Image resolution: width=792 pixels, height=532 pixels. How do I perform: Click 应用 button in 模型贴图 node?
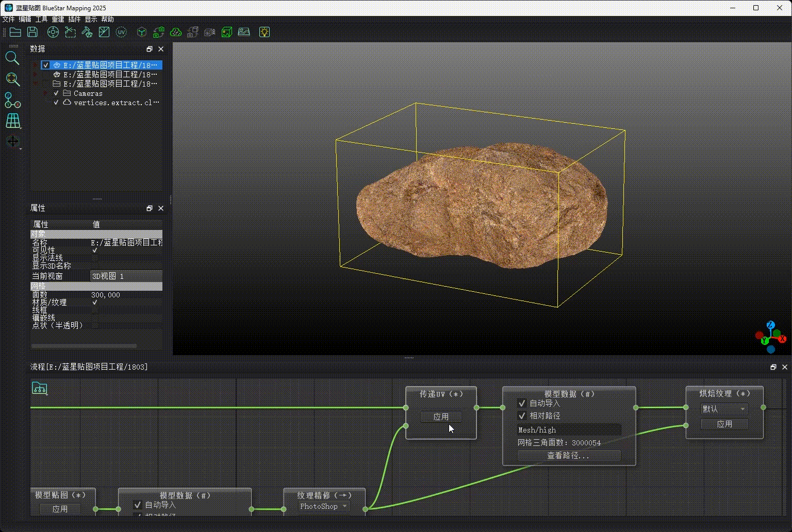60,509
